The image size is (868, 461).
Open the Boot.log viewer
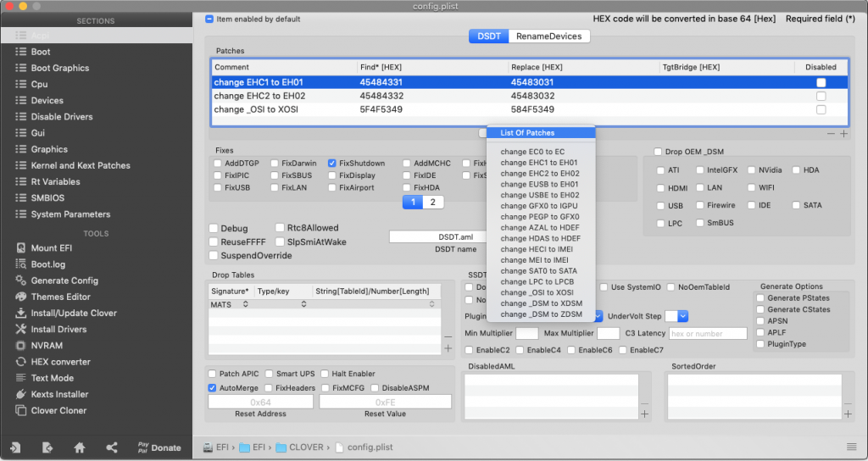tap(48, 264)
